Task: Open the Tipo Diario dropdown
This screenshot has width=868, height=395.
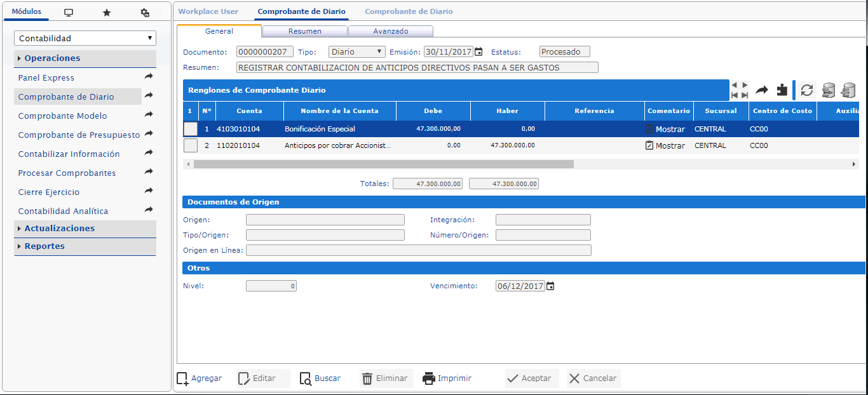Action: point(357,52)
